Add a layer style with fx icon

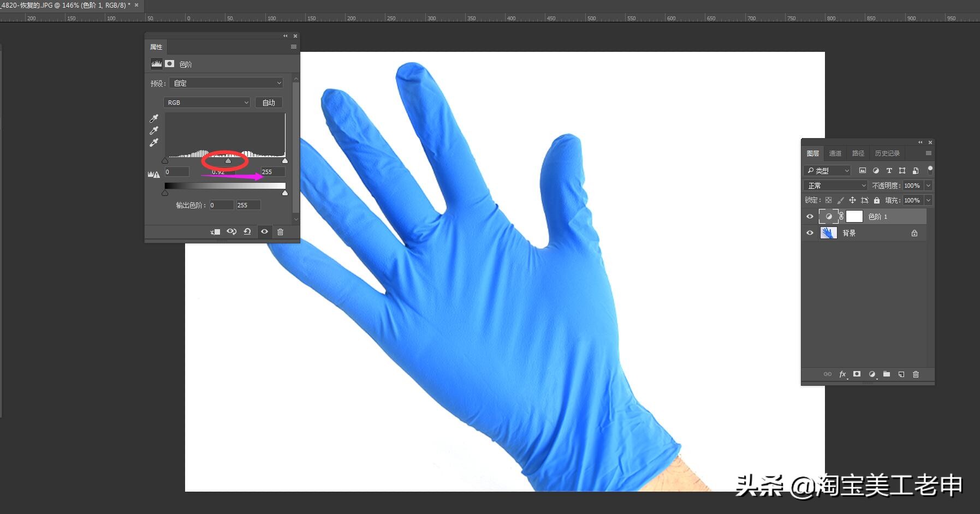pos(842,374)
